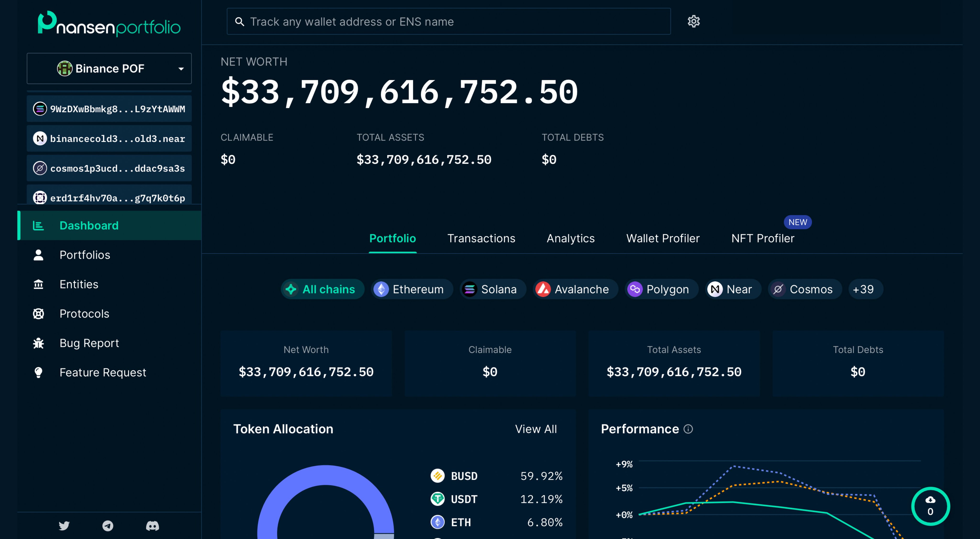Select the All chains filter chip
The width and height of the screenshot is (980, 539).
(322, 289)
